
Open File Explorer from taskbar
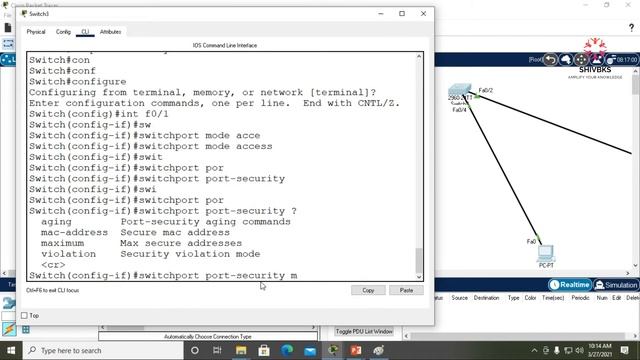[241, 350]
